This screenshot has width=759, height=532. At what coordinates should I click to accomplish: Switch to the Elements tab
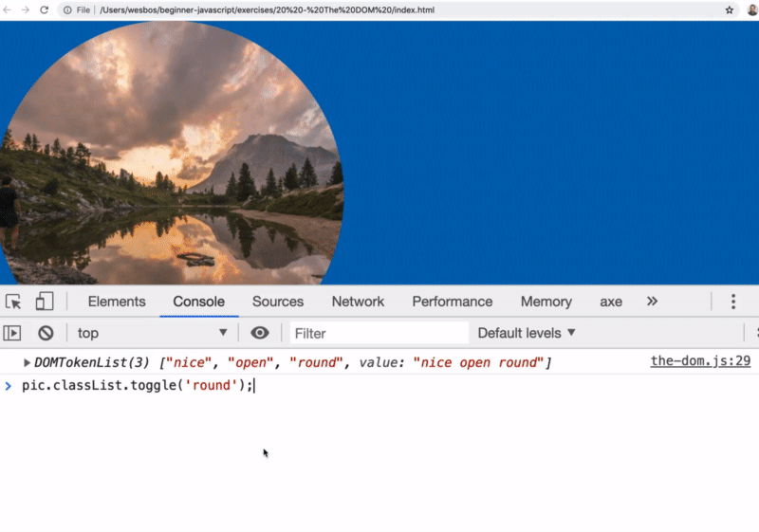pos(117,302)
